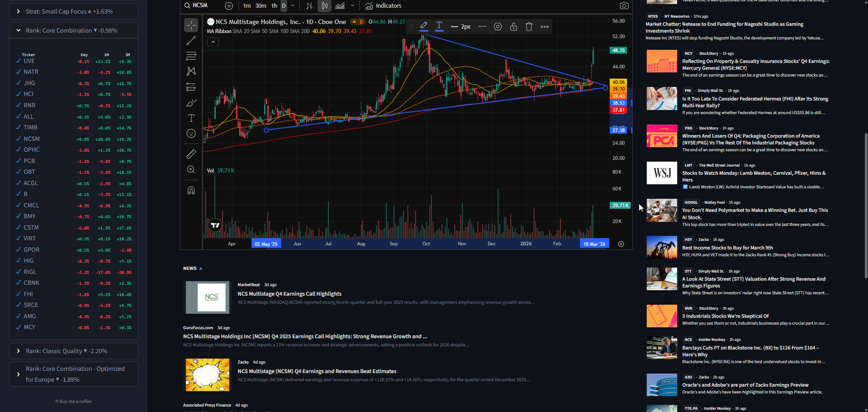
Task: Select the brush drawing tool
Action: [x=191, y=103]
